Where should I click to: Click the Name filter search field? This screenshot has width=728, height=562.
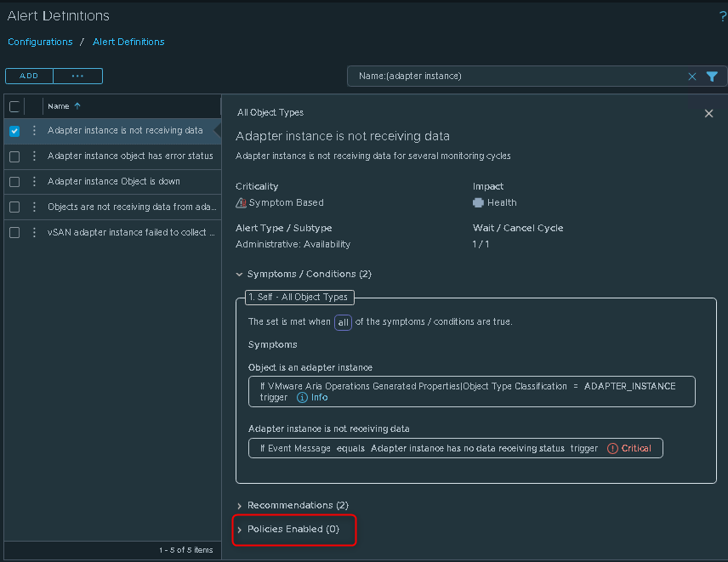(519, 77)
